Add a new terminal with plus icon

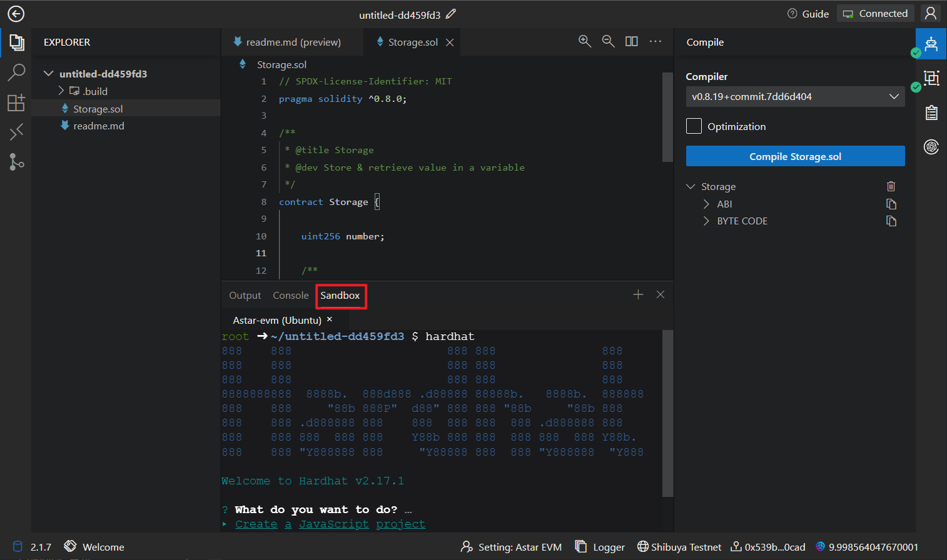[638, 294]
